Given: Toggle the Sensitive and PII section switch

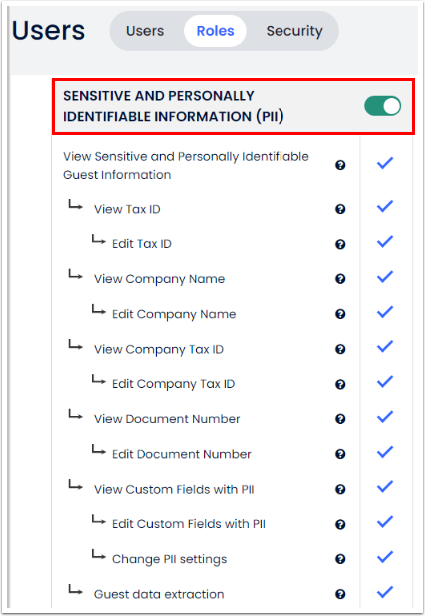Looking at the screenshot, I should tap(382, 106).
